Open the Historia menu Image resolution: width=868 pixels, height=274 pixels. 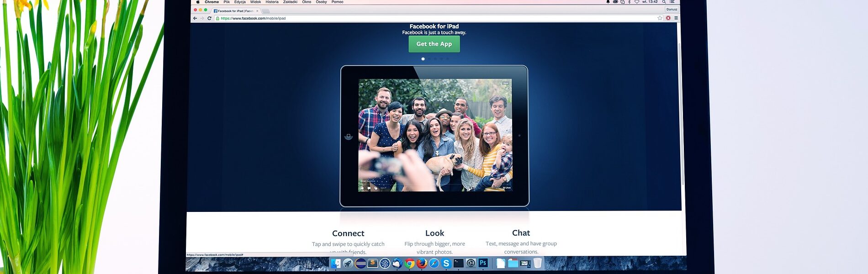[x=272, y=2]
